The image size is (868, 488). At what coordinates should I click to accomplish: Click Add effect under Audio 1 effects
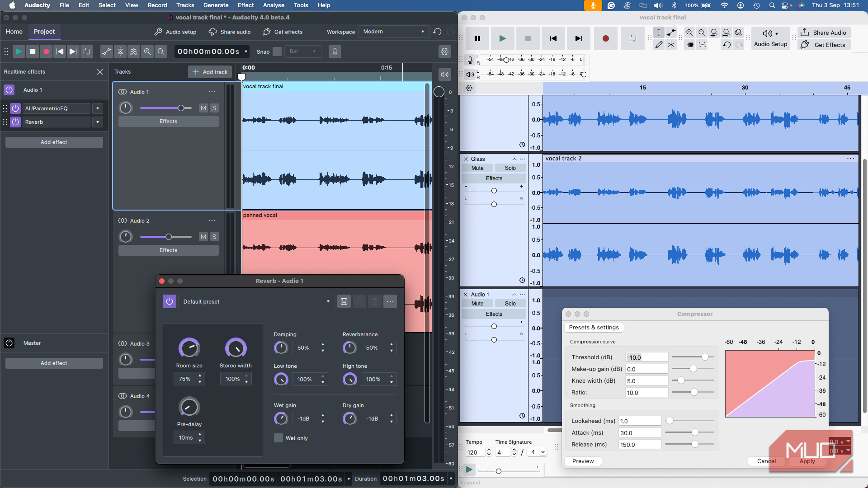coord(54,142)
